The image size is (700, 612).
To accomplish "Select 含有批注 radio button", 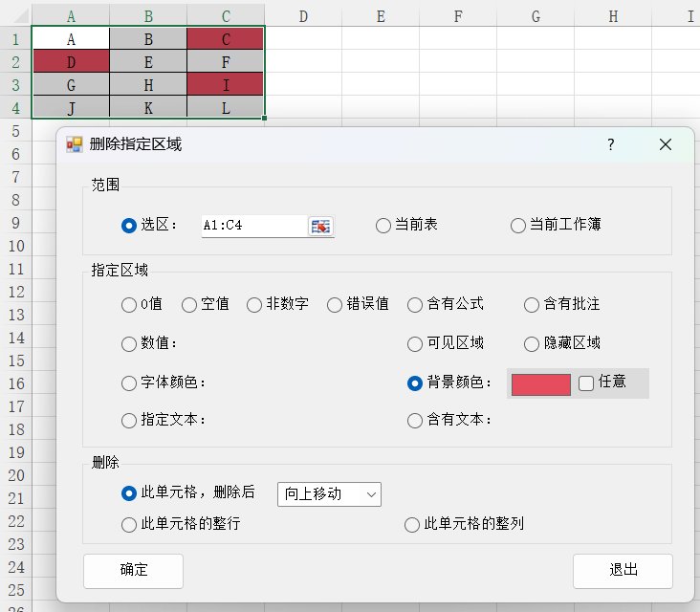I will coord(532,305).
